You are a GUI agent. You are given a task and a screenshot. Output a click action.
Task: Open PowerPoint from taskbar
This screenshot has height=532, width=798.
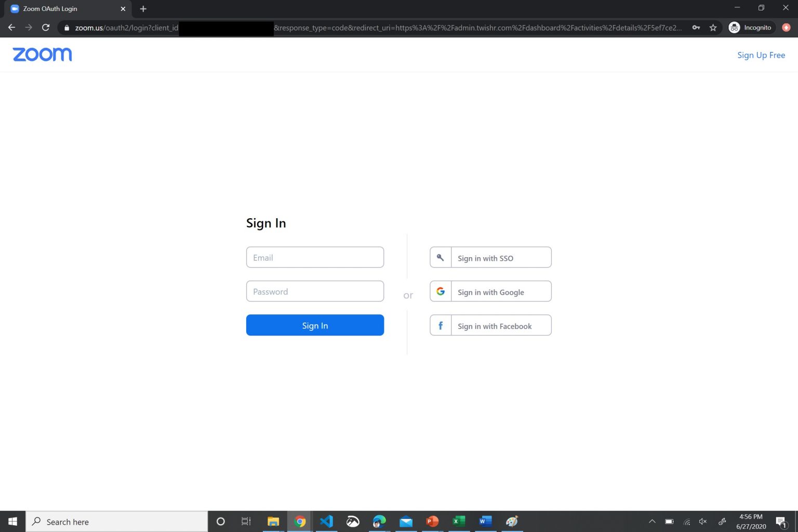(x=432, y=522)
